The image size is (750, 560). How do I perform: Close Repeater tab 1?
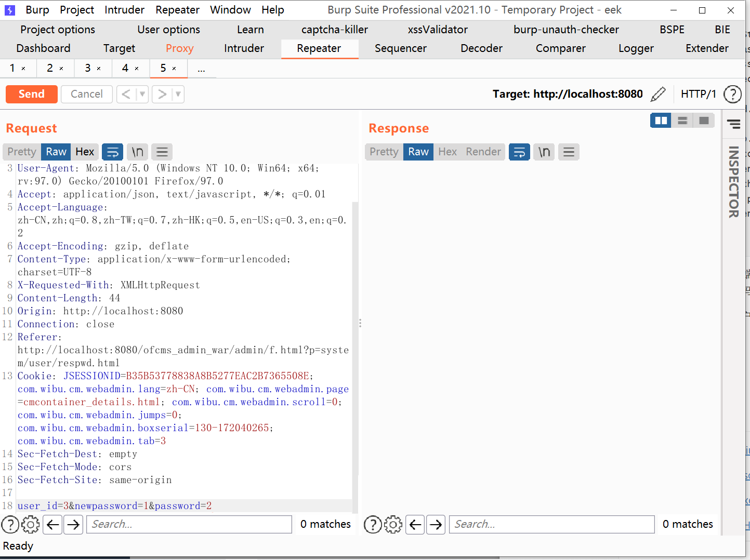[23, 69]
